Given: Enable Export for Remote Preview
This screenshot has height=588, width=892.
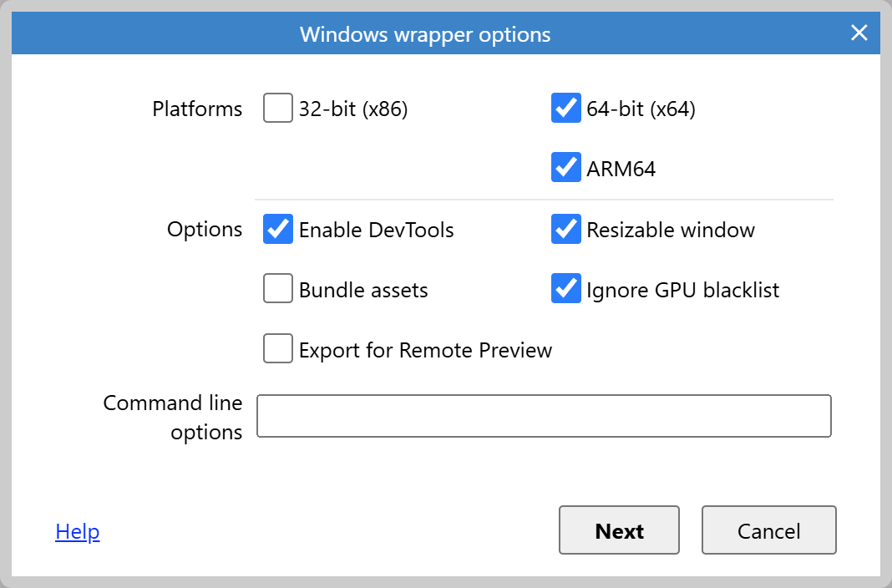Looking at the screenshot, I should (277, 348).
